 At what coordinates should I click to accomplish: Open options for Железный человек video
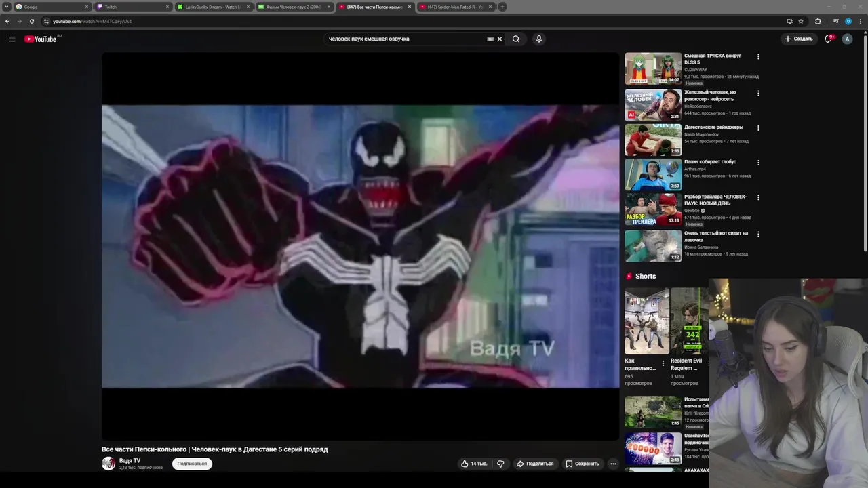(758, 94)
